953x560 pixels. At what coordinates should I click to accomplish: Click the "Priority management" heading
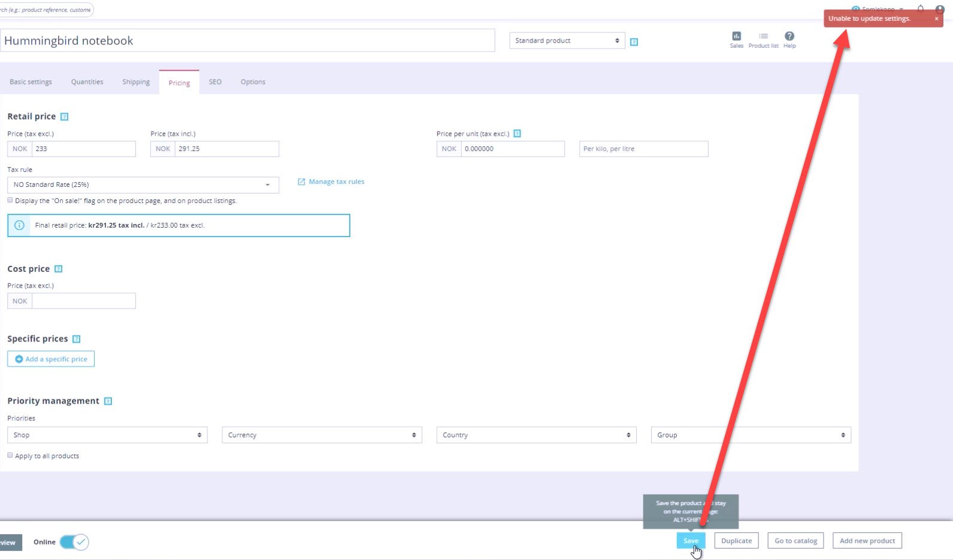pos(53,401)
